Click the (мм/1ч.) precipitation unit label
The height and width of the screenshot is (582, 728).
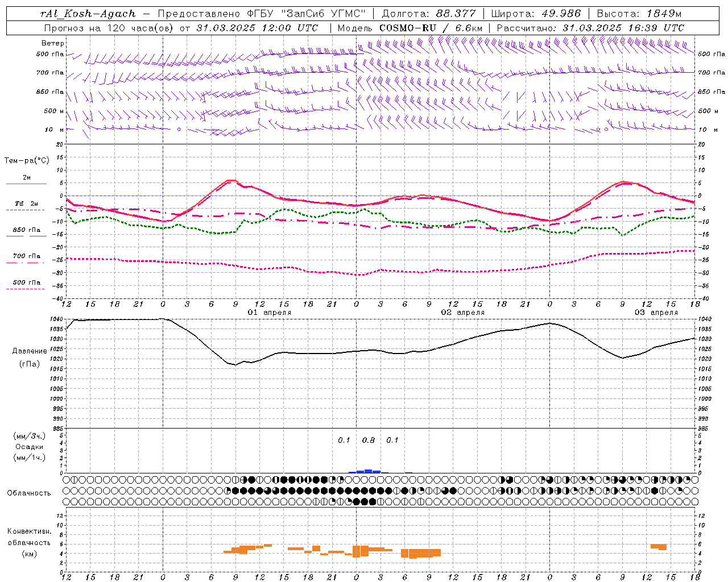click(30, 458)
